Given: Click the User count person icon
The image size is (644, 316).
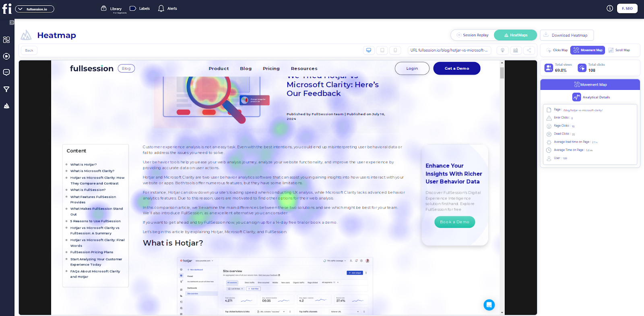Looking at the screenshot, I should [549, 158].
